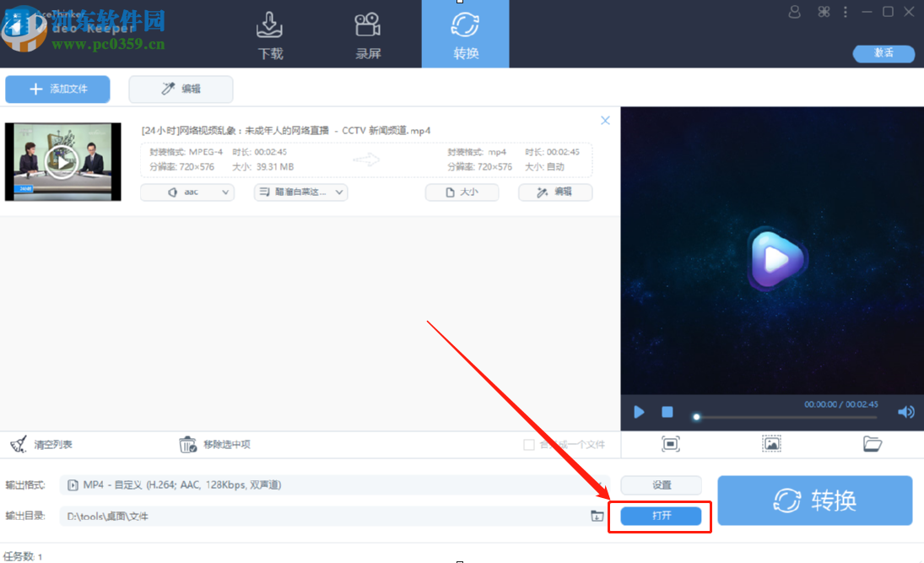
Task: Click the 大小 size button
Action: [462, 192]
